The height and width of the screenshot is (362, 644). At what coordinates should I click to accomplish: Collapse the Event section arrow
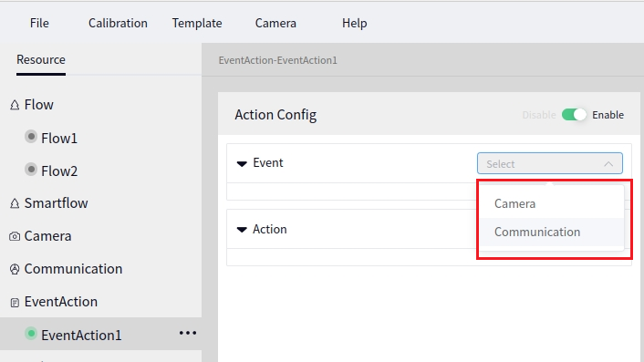tap(242, 164)
